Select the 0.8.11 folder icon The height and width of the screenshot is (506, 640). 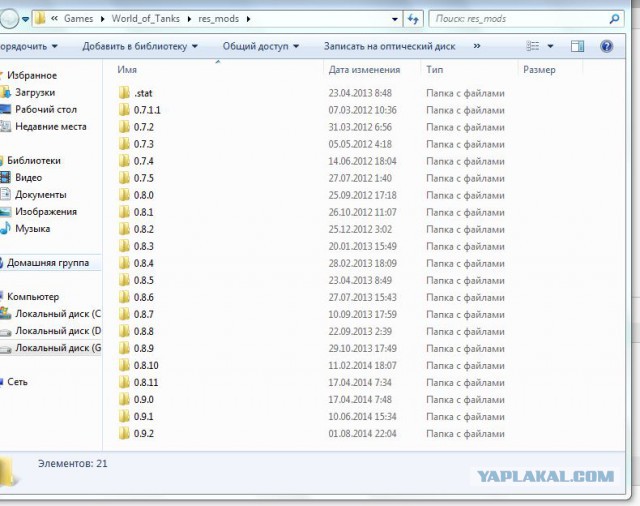click(124, 382)
